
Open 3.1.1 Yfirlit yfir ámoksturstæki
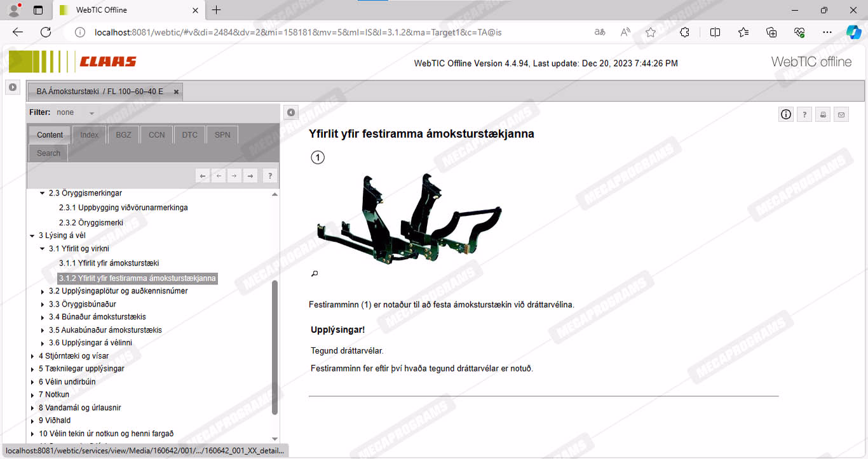tap(109, 263)
